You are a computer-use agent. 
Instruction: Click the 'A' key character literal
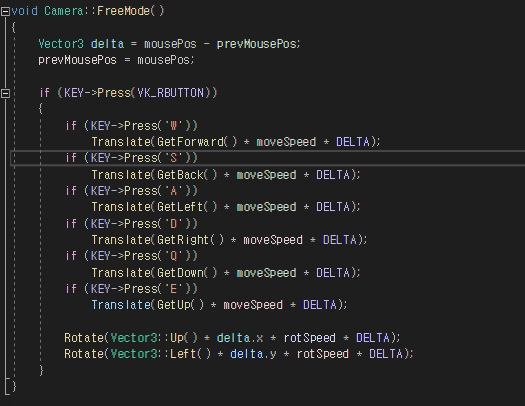pyautogui.click(x=174, y=191)
